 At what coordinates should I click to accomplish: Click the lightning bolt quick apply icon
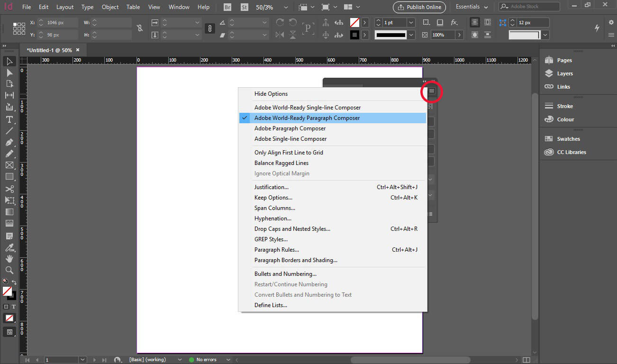point(597,28)
